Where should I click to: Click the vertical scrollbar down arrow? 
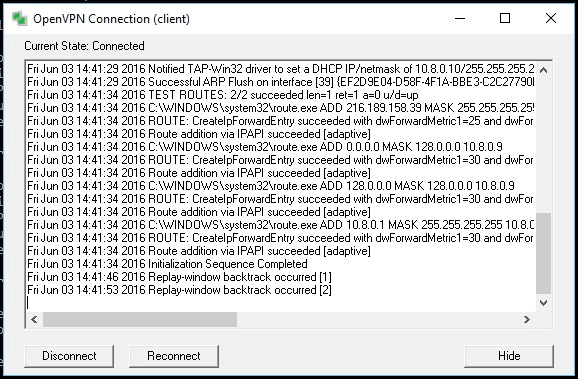pyautogui.click(x=543, y=303)
